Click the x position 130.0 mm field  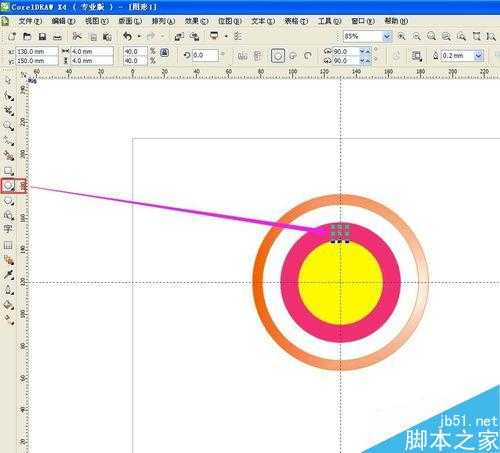click(37, 51)
